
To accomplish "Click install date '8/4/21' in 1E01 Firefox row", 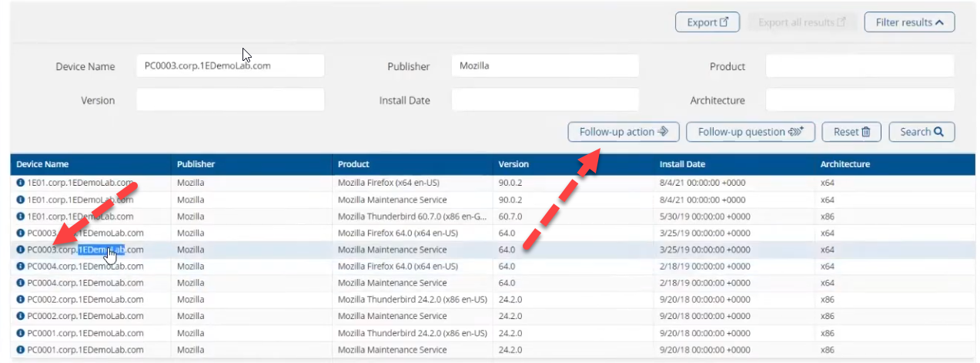I will [702, 183].
